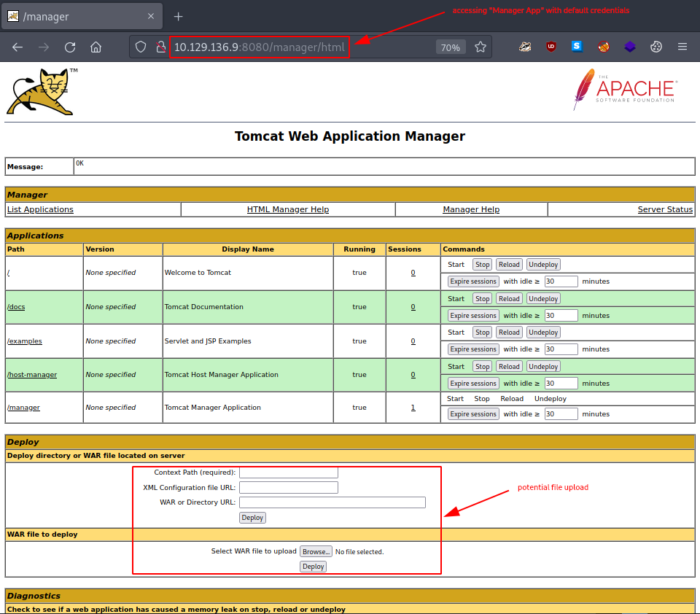The height and width of the screenshot is (614, 700).
Task: Stop the /examples application
Action: 482,332
